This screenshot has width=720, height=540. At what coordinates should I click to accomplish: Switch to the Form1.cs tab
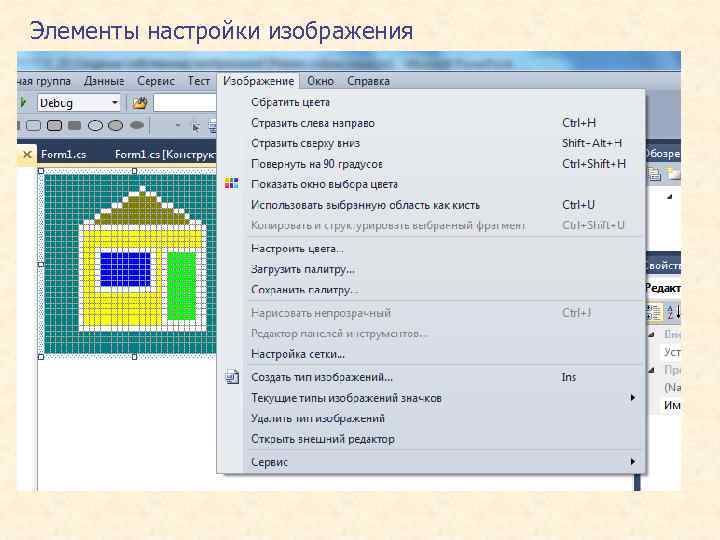(x=63, y=154)
